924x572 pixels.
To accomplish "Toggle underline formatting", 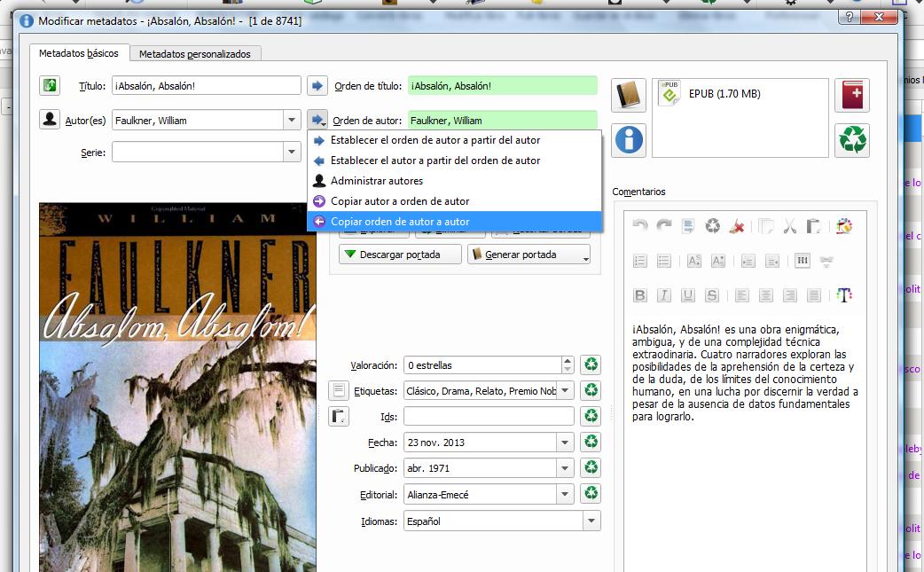I will click(x=688, y=295).
